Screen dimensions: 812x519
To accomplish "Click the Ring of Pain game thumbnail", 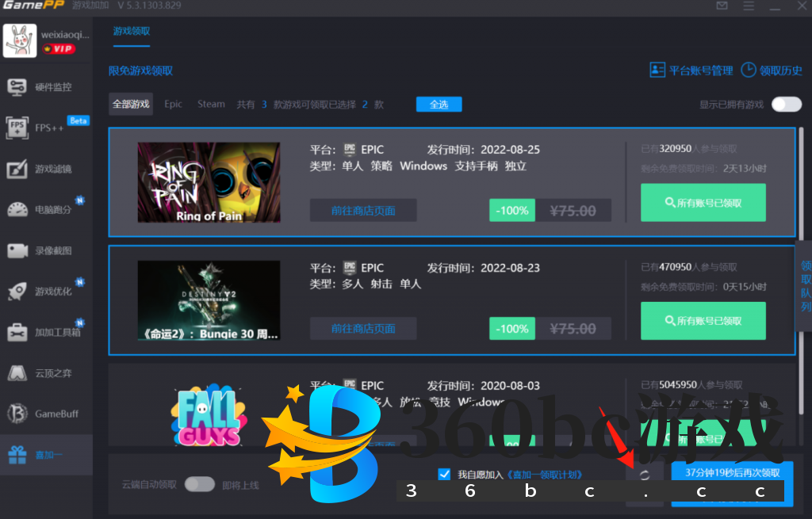I will click(x=209, y=182).
